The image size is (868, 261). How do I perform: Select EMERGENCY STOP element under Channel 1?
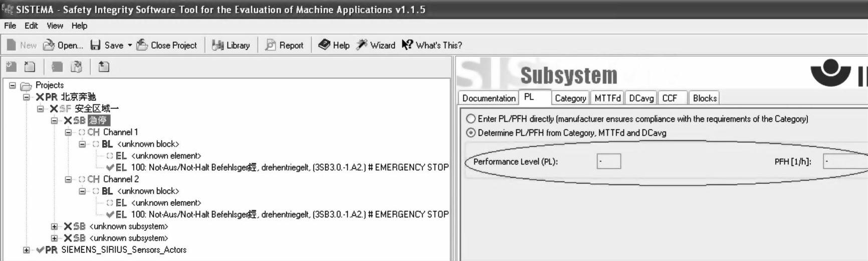290,168
